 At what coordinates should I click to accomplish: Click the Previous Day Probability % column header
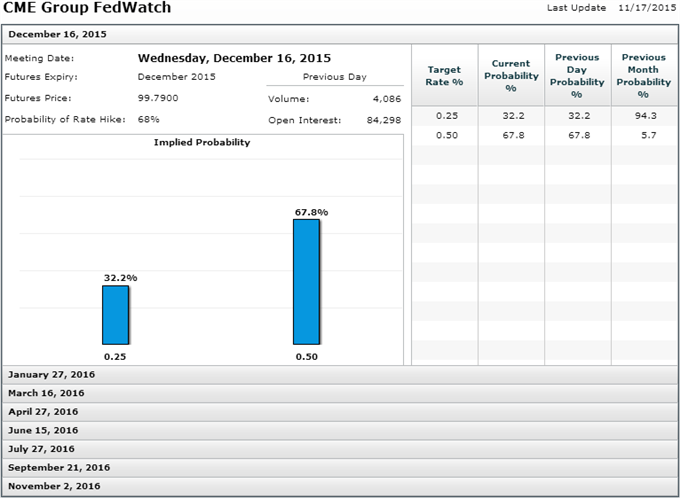click(578, 75)
